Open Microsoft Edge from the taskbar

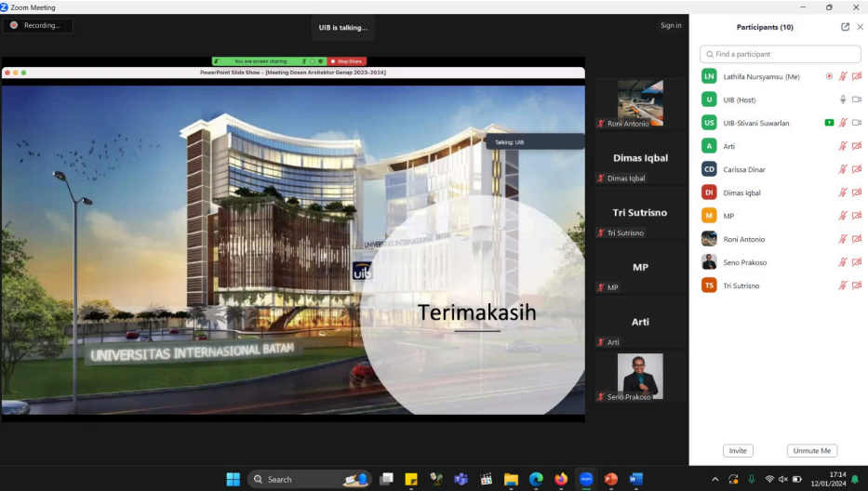[536, 479]
